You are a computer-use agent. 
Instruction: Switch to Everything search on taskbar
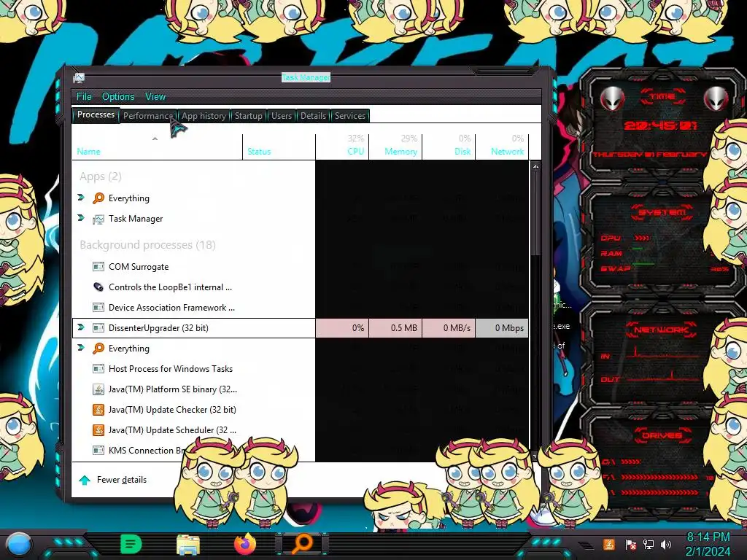click(x=303, y=544)
